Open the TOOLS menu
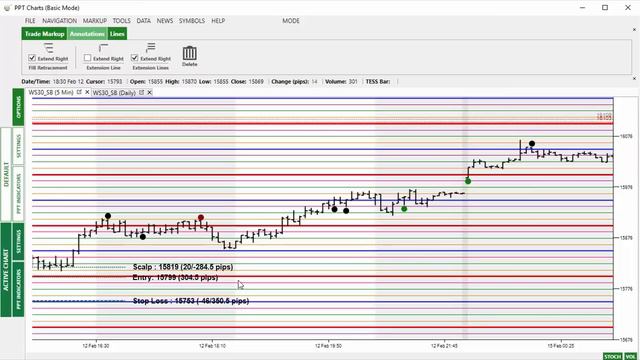This screenshot has width=640, height=360. [122, 20]
